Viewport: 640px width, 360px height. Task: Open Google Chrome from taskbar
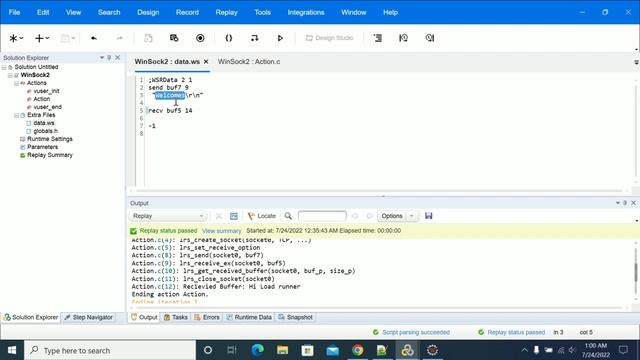358,350
